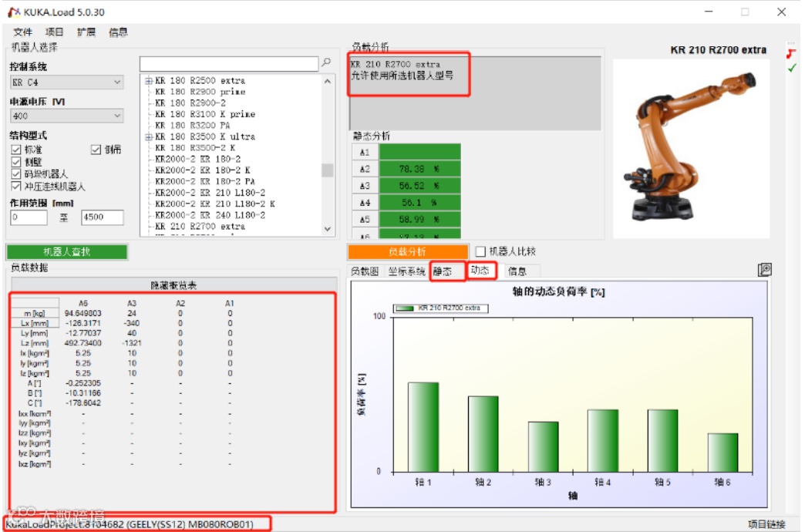The image size is (805, 532).
Task: Open the 400 voltage dropdown
Action: point(67,116)
